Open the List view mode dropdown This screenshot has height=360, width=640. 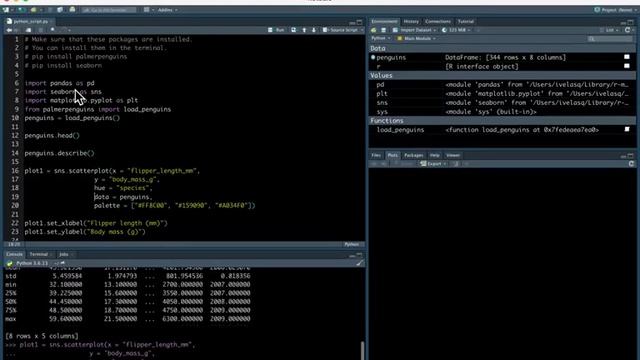pos(608,30)
